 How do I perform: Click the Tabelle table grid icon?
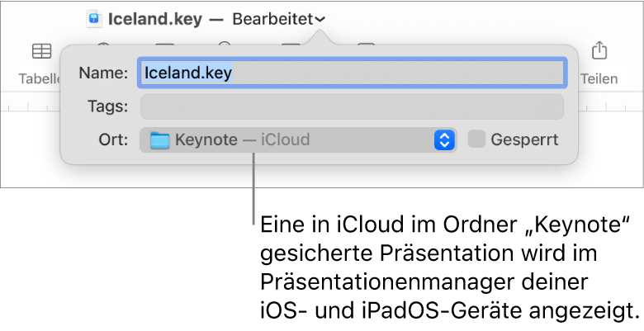pos(41,52)
